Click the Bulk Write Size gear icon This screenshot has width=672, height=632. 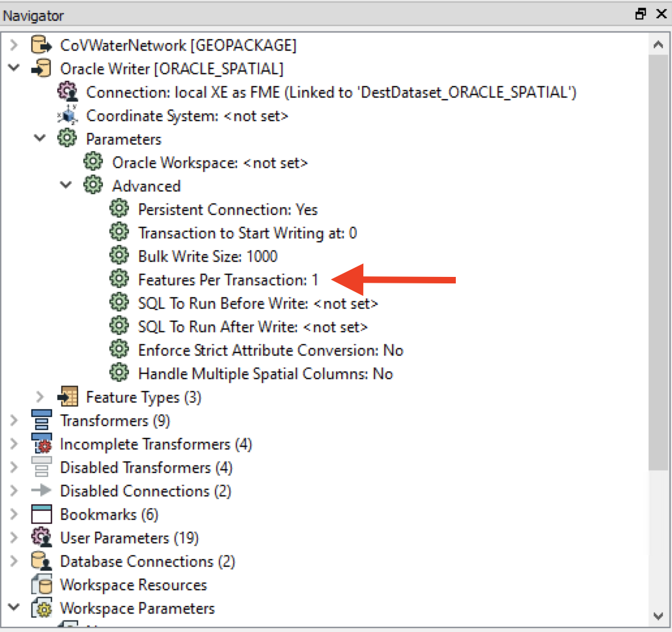(x=119, y=255)
